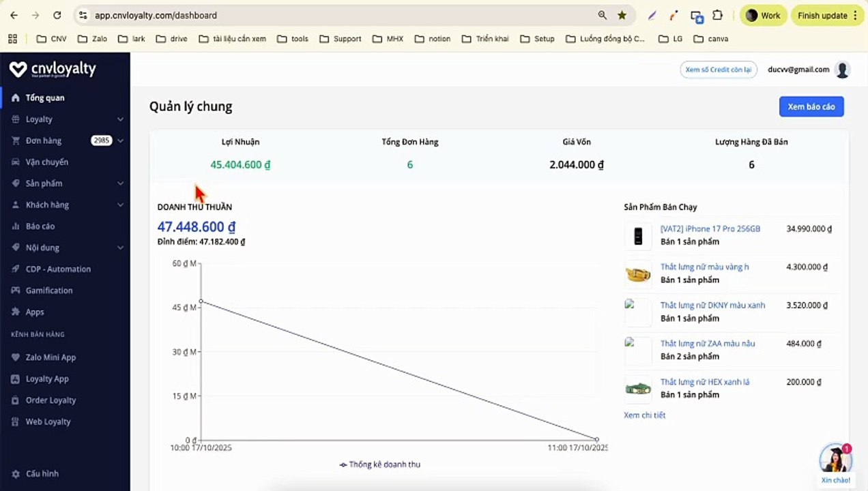Click the CDP - Automation rocket icon
This screenshot has width=868, height=491.
point(16,269)
